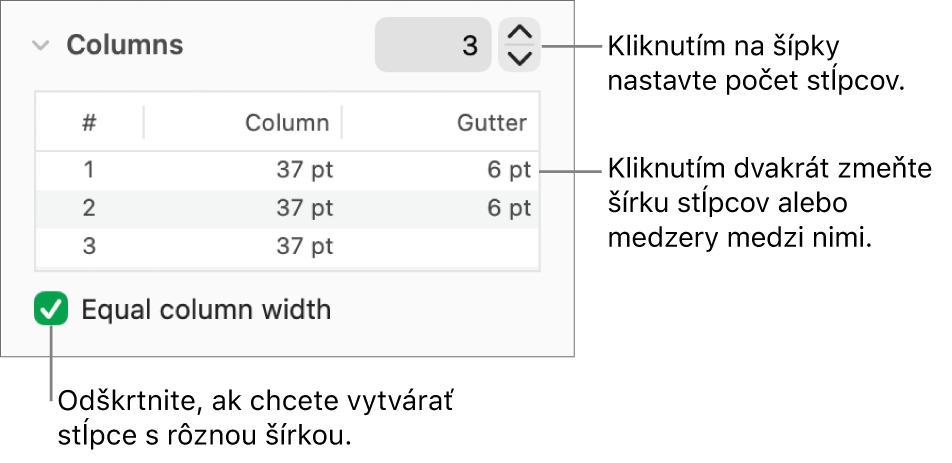Image resolution: width=952 pixels, height=463 pixels.
Task: Decrease column count with the down arrow
Action: point(519,58)
